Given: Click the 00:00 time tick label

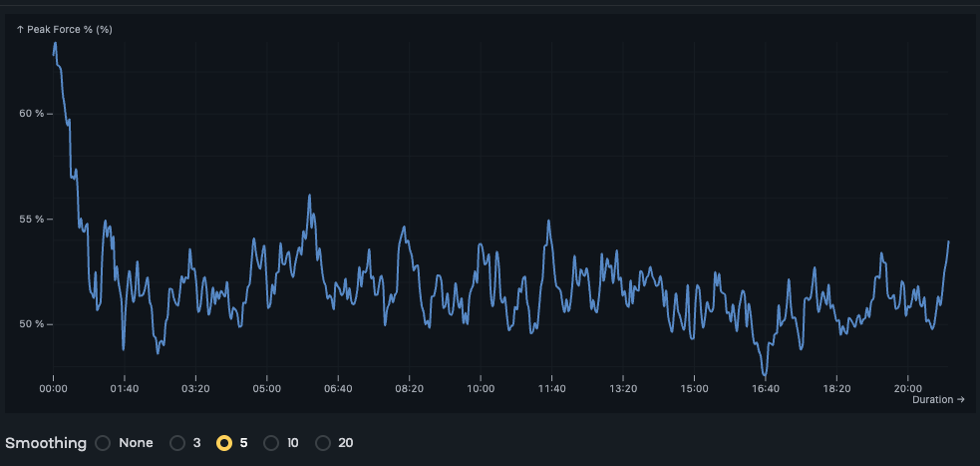Looking at the screenshot, I should point(53,388).
